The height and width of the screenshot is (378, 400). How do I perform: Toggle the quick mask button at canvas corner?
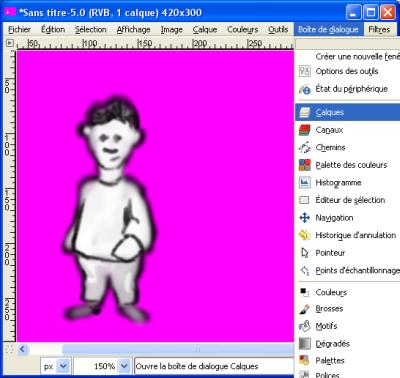pyautogui.click(x=10, y=349)
